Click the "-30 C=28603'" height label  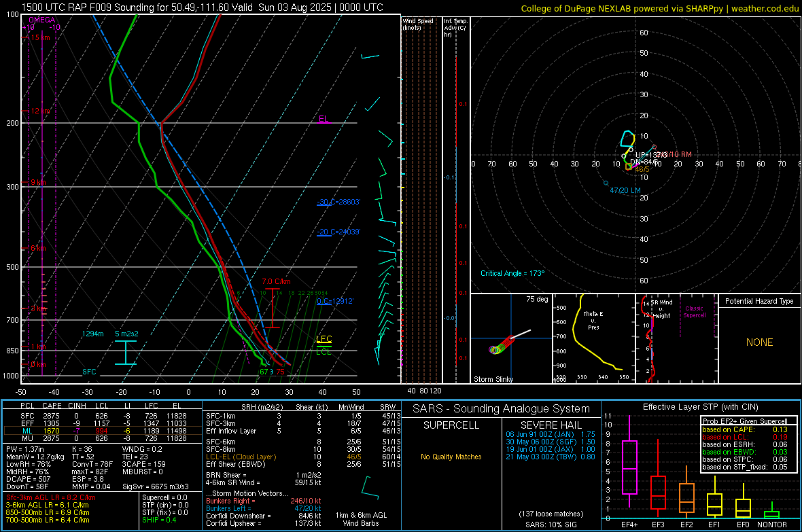tap(338, 202)
